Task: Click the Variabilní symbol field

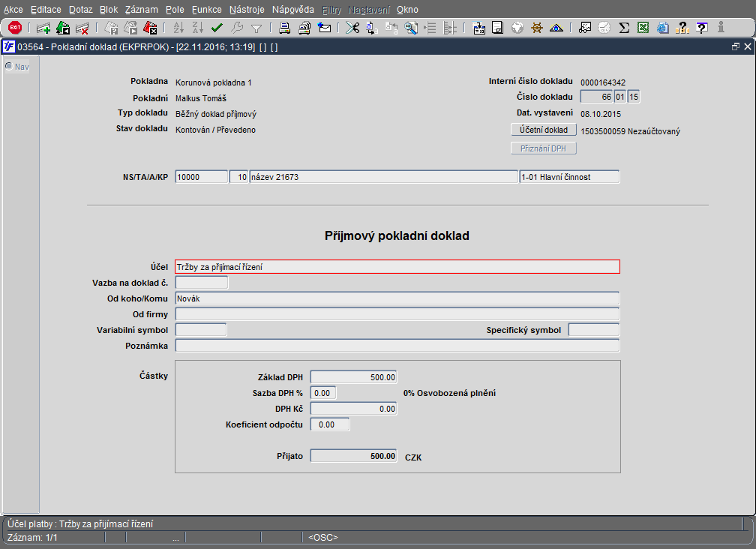Action: 200,330
